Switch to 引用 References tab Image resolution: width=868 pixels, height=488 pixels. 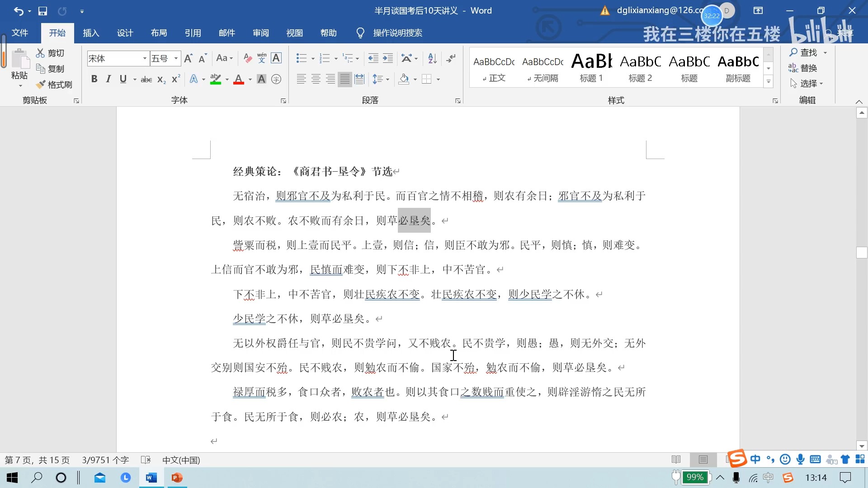[x=193, y=33]
